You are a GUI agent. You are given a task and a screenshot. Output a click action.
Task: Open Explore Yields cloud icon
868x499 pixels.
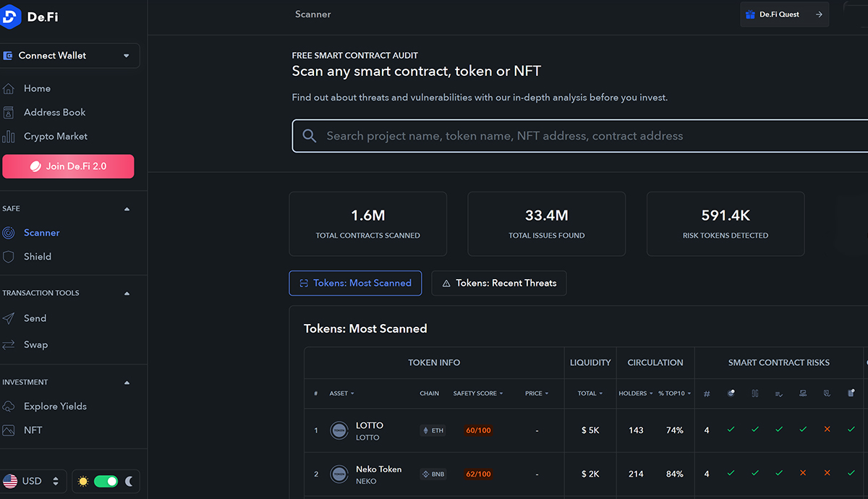click(x=9, y=406)
